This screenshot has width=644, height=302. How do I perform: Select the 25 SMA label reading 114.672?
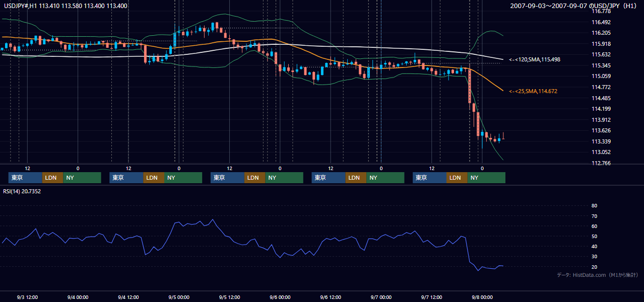pos(533,91)
